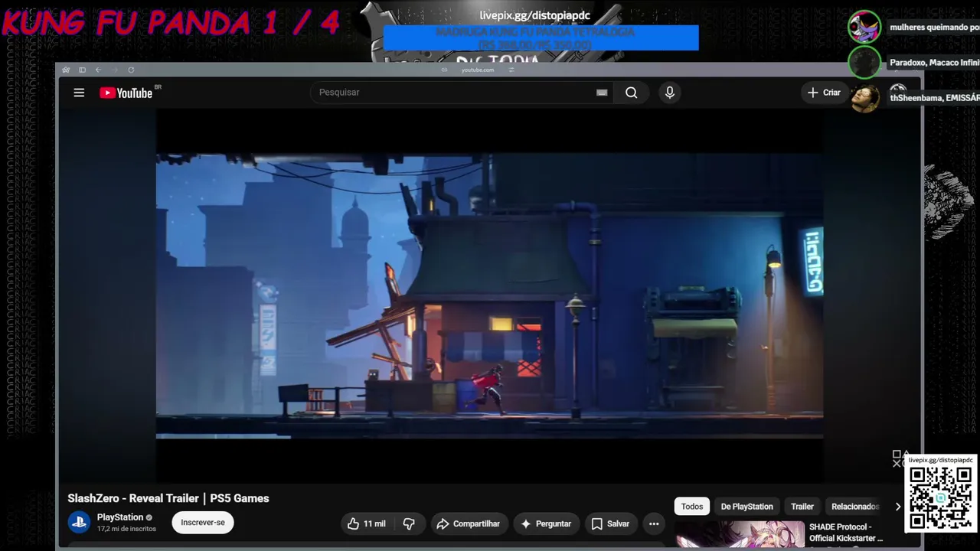Click the link icon left of youtube.com
The image size is (980, 551).
(x=445, y=70)
